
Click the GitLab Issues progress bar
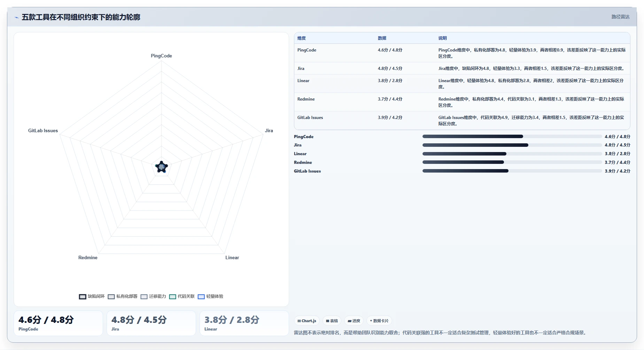coord(512,171)
